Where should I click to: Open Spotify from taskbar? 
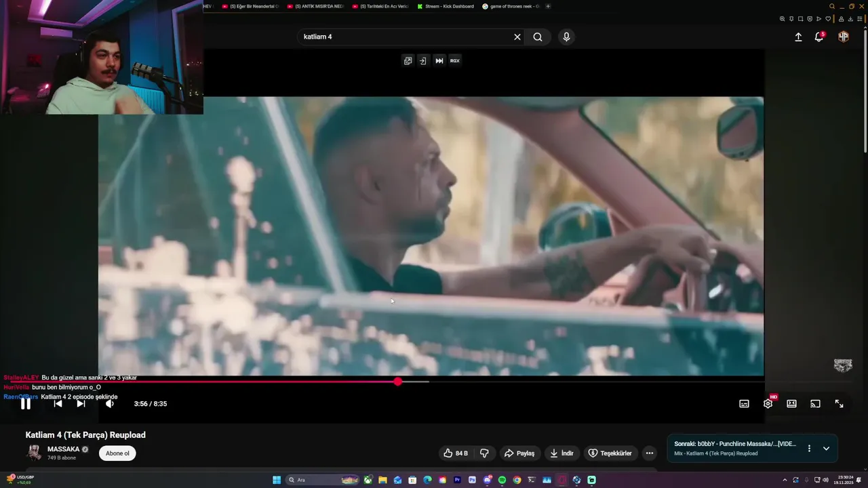pyautogui.click(x=502, y=480)
